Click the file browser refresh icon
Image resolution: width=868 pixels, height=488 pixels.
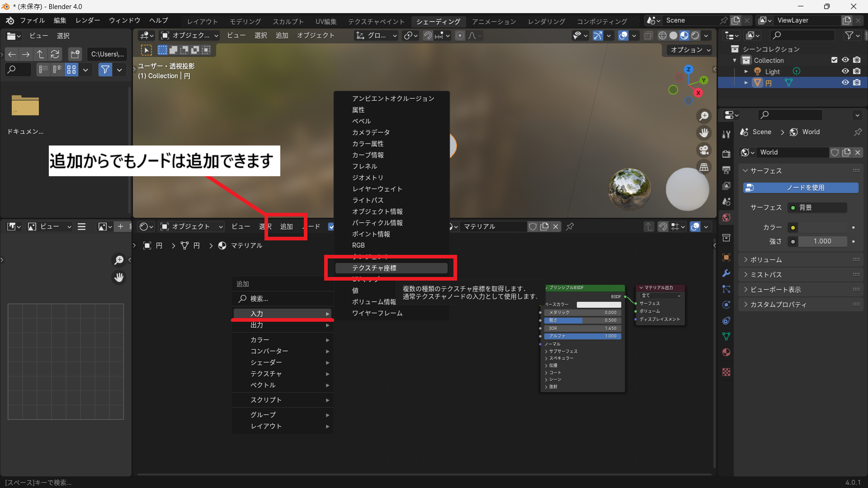[x=55, y=54]
